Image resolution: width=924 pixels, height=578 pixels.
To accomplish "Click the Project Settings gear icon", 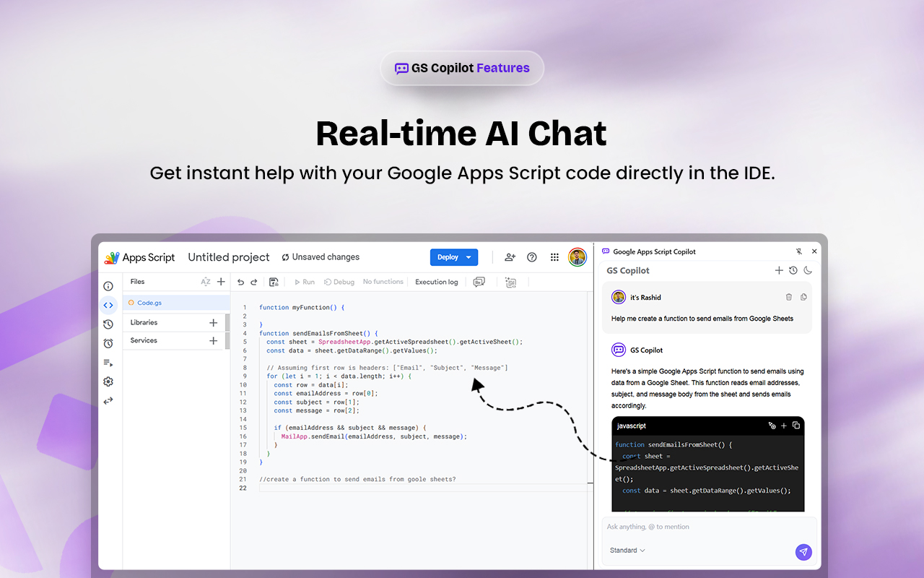I will 108,381.
